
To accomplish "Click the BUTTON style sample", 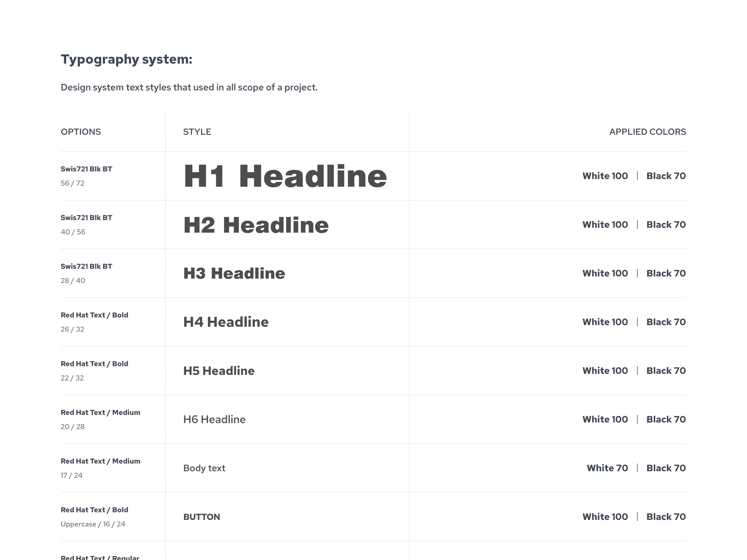I will 201,517.
